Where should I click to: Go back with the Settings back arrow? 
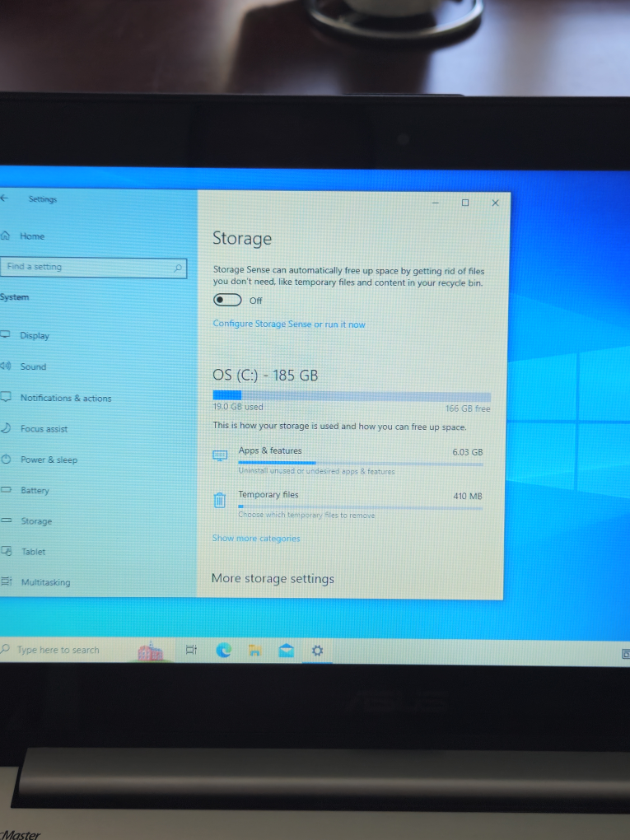(4, 198)
